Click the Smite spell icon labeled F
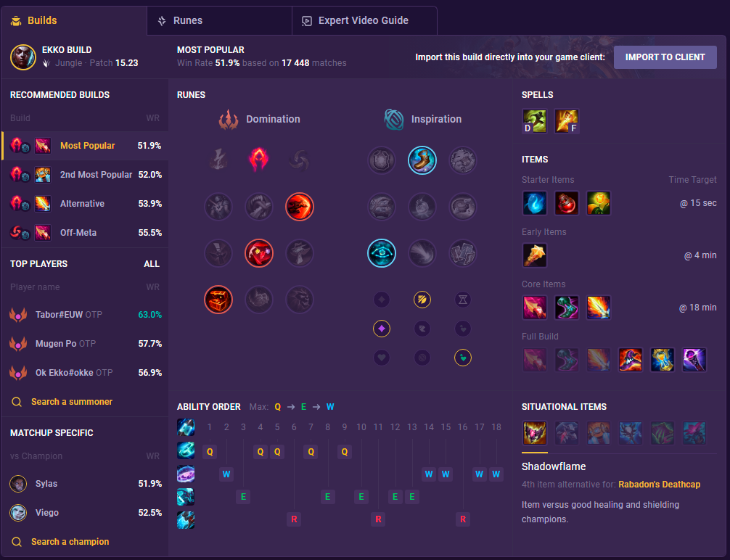This screenshot has width=730, height=560. 566,121
